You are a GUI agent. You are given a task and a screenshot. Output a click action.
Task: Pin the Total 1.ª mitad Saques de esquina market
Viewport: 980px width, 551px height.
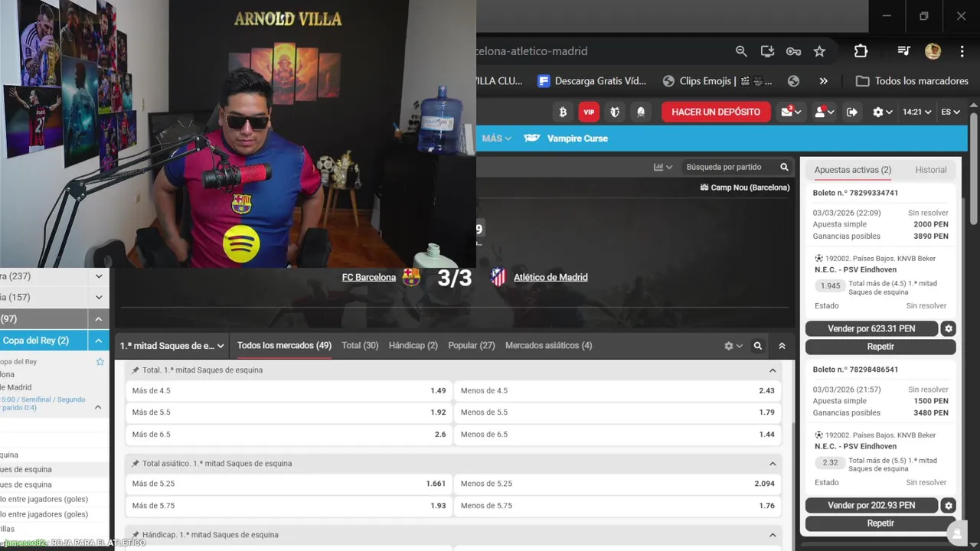pyautogui.click(x=136, y=370)
